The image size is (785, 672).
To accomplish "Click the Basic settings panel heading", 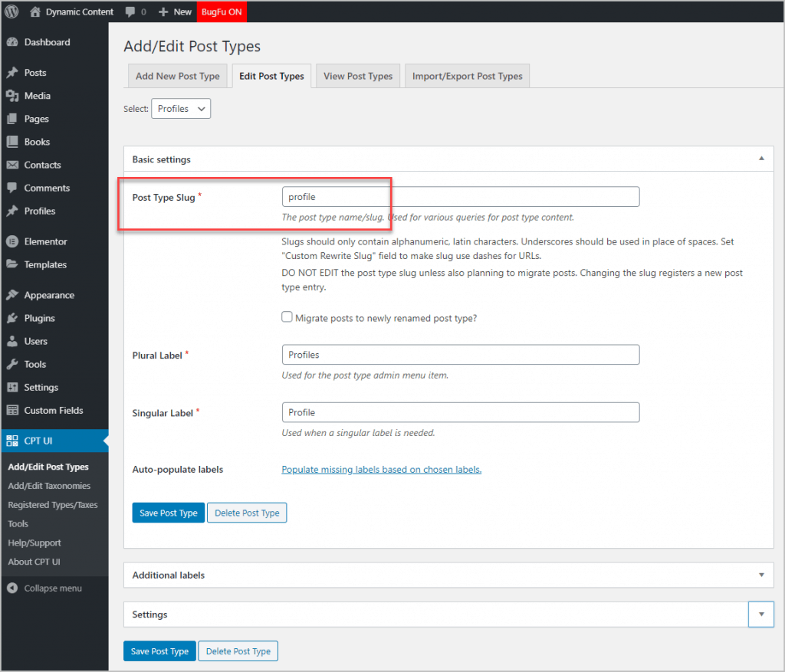I will [161, 159].
